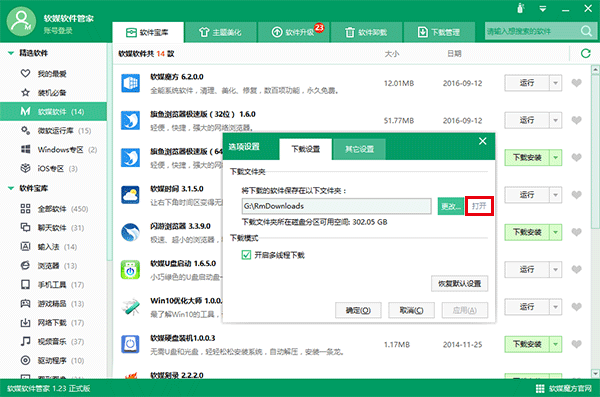The width and height of the screenshot is (600, 397).
Task: Click 软媒U盘启动 app icon
Action: (x=130, y=270)
